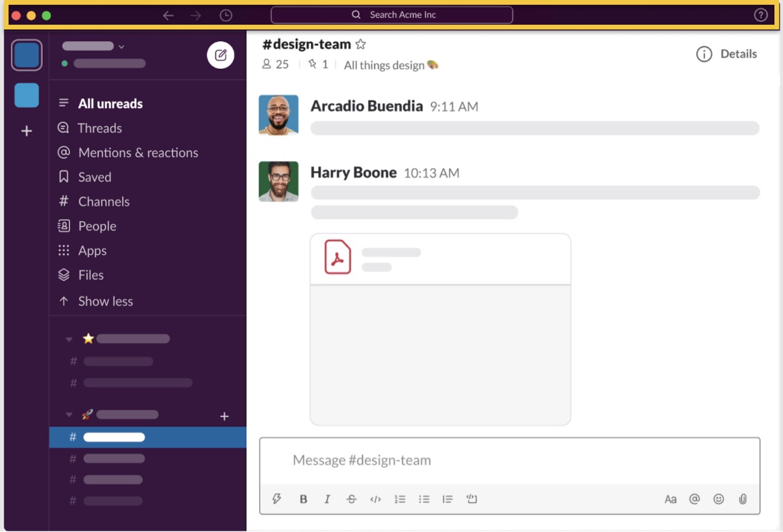783x532 pixels.
Task: Toggle strikethrough formatting
Action: click(x=351, y=499)
